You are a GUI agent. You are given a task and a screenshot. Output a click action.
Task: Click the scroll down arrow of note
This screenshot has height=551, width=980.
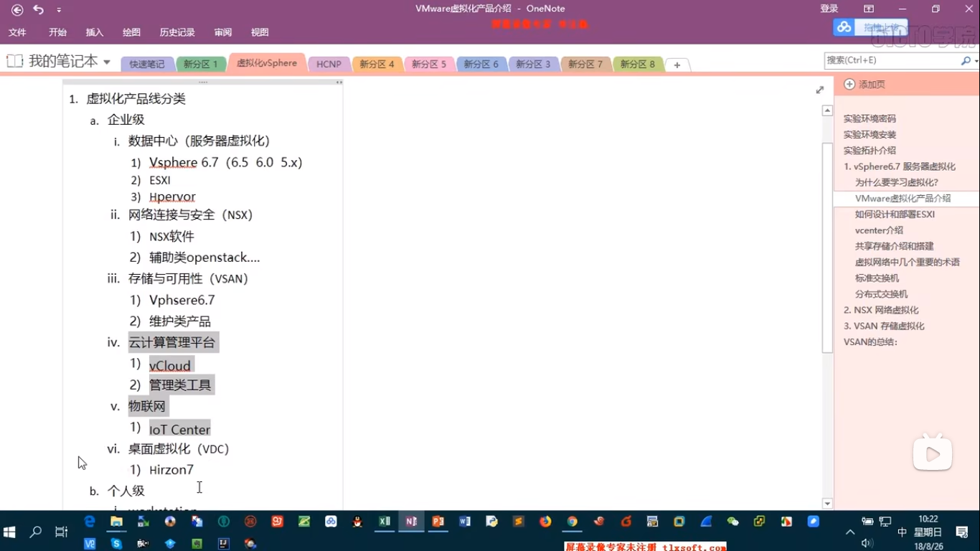click(x=827, y=504)
